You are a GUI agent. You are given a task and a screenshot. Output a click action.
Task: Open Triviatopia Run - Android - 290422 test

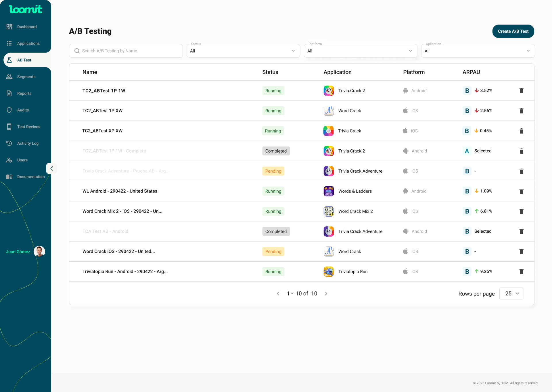click(x=125, y=272)
